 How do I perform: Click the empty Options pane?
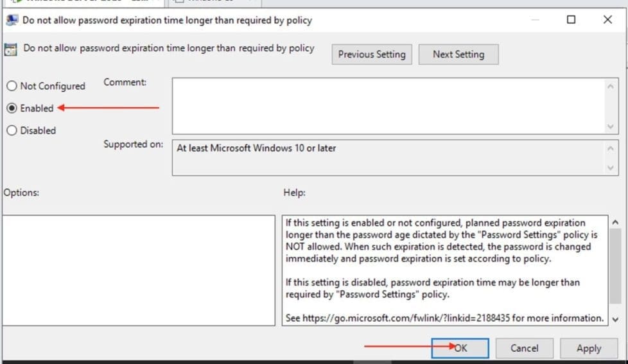(x=139, y=270)
